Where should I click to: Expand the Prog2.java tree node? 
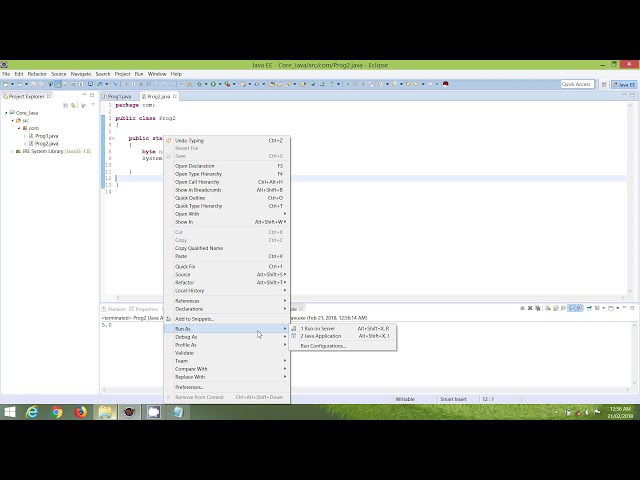click(25, 144)
